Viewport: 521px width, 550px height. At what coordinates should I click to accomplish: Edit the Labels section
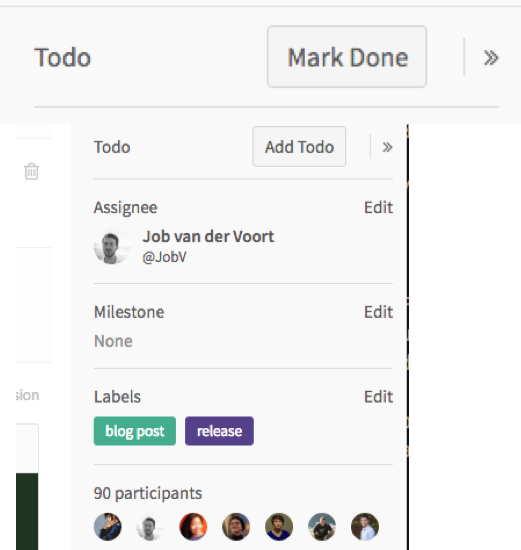coord(378,397)
